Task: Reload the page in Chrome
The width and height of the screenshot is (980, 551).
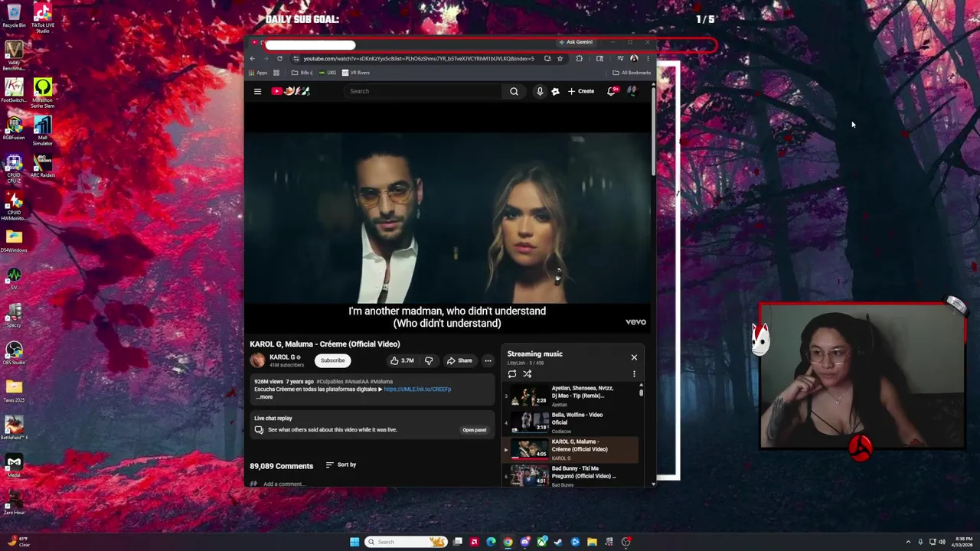Action: click(279, 59)
